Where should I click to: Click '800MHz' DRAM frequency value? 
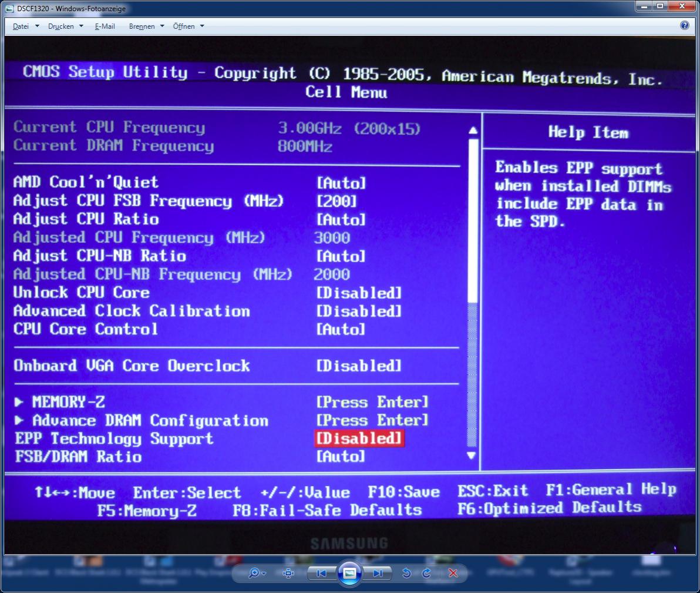pos(305,146)
